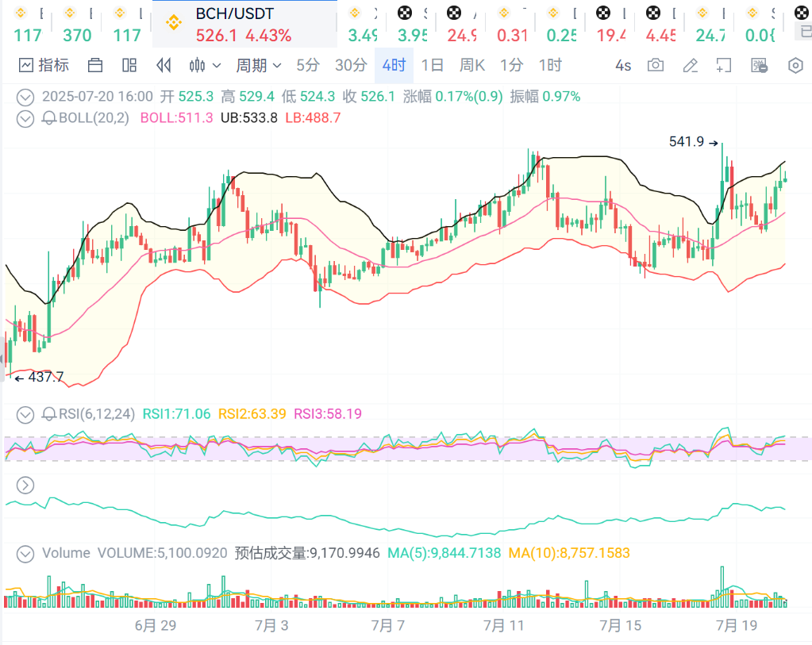Expand the collapsed indicator under RSI
The width and height of the screenshot is (812, 645).
click(25, 485)
